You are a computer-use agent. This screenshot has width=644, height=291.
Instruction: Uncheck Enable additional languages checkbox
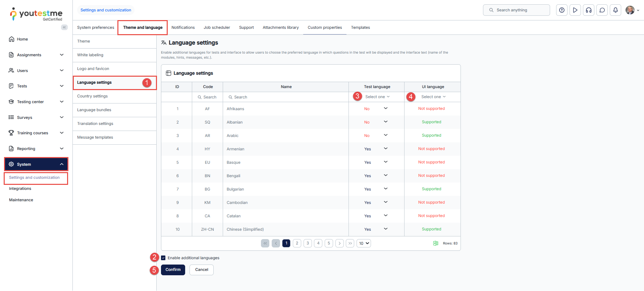(163, 258)
